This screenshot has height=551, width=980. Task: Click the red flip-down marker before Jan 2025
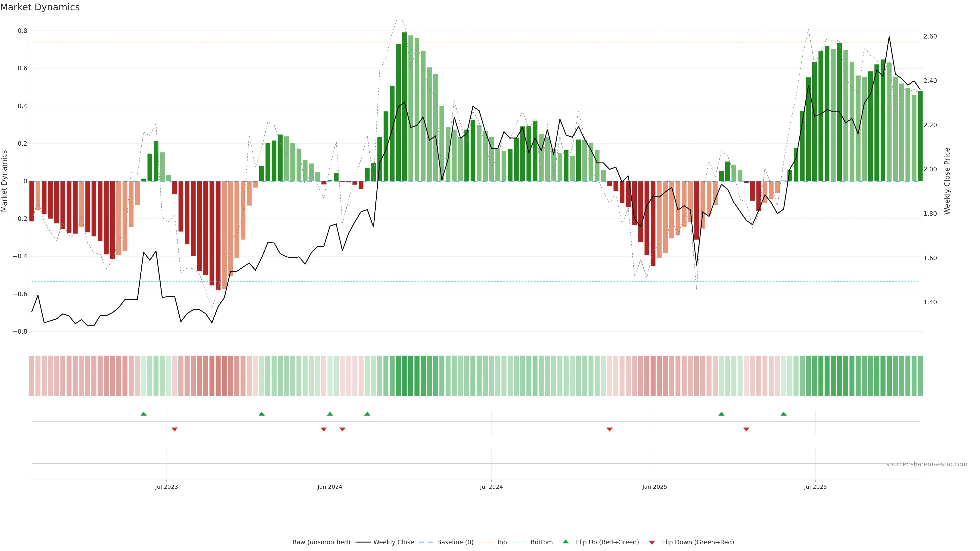609,429
